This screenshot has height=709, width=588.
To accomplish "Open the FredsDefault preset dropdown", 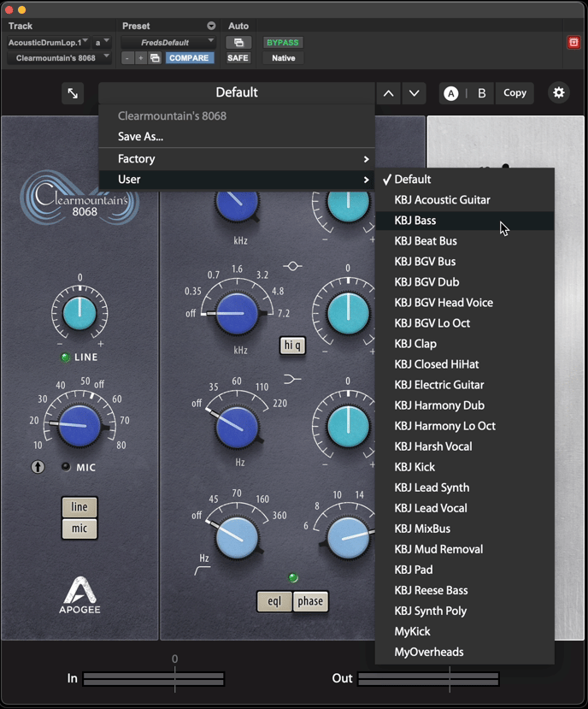I will point(168,43).
